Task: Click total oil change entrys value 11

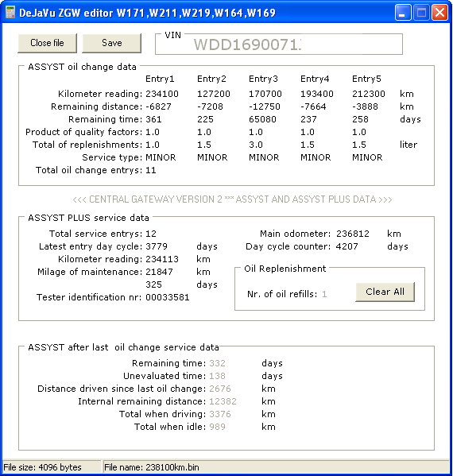Action: pos(151,170)
